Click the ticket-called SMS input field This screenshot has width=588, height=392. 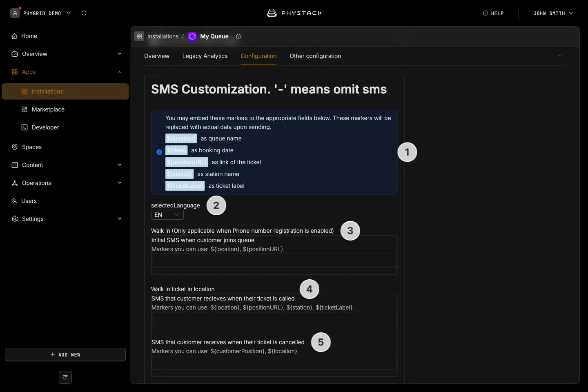point(274,319)
